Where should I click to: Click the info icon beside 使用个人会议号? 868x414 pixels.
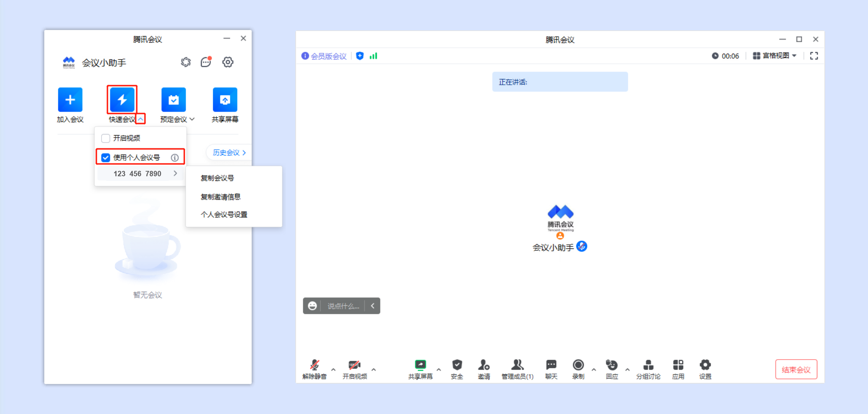coord(175,158)
